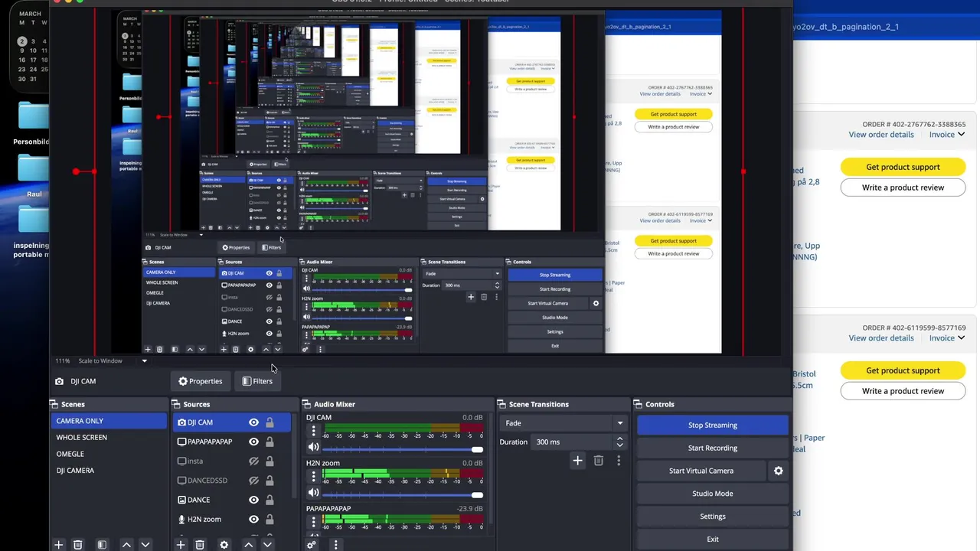Image resolution: width=980 pixels, height=551 pixels.
Task: Show the DANCEDSSD source in main Sources dock
Action: [x=253, y=481]
